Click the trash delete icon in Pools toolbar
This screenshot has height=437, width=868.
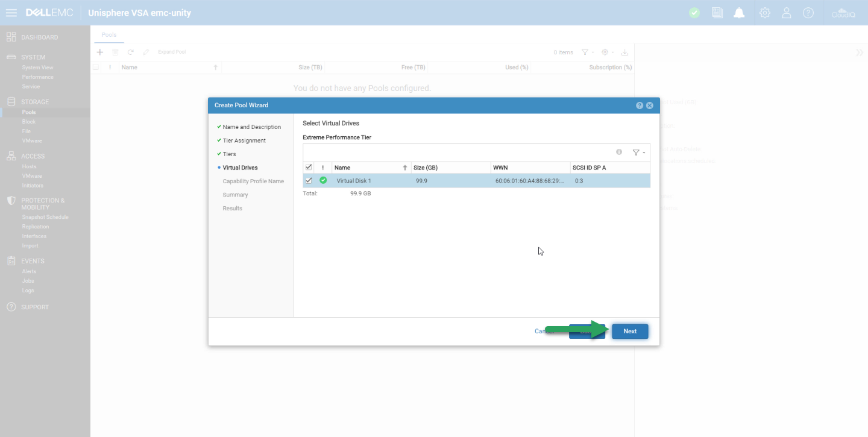[115, 52]
